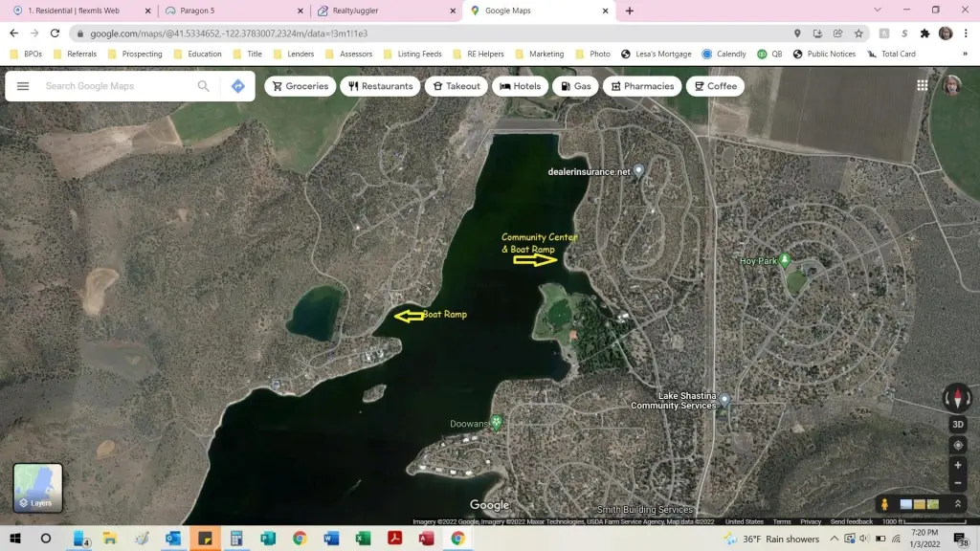Open Excel from the Windows taskbar

[x=363, y=539]
